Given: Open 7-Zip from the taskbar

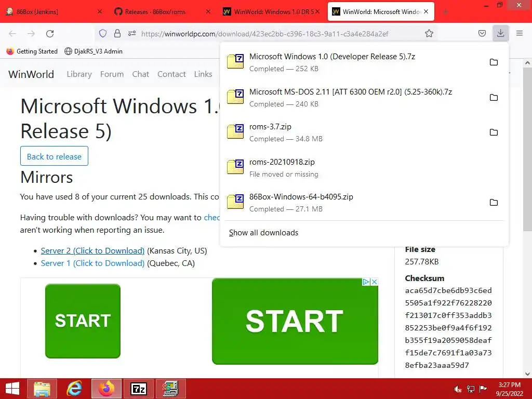Looking at the screenshot, I should [x=139, y=389].
